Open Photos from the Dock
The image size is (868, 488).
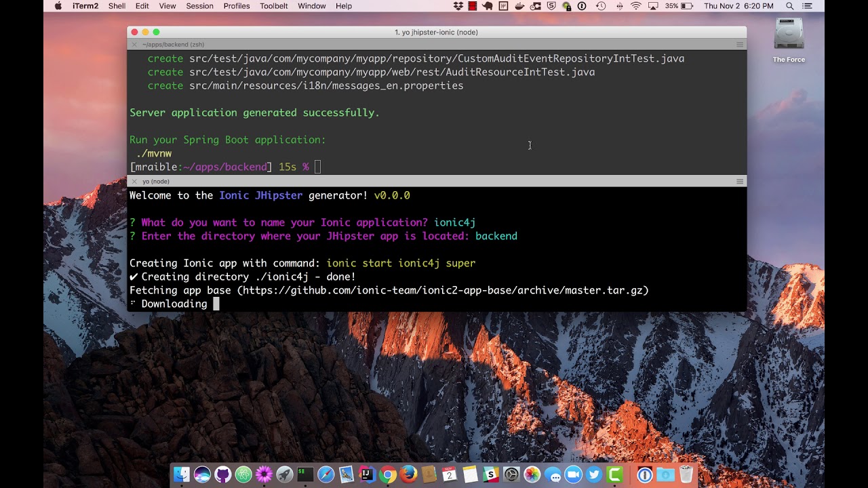pos(532,474)
